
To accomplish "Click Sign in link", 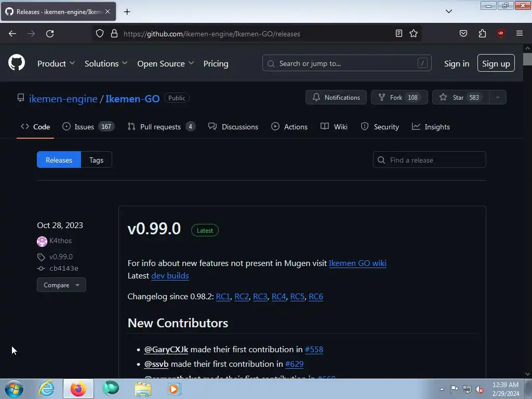I will tap(457, 63).
